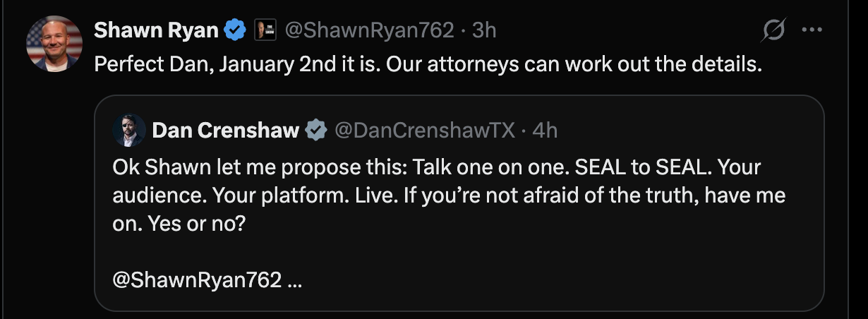The height and width of the screenshot is (319, 868).
Task: Open the @ShawnRyan762 handle in post header
Action: click(368, 30)
